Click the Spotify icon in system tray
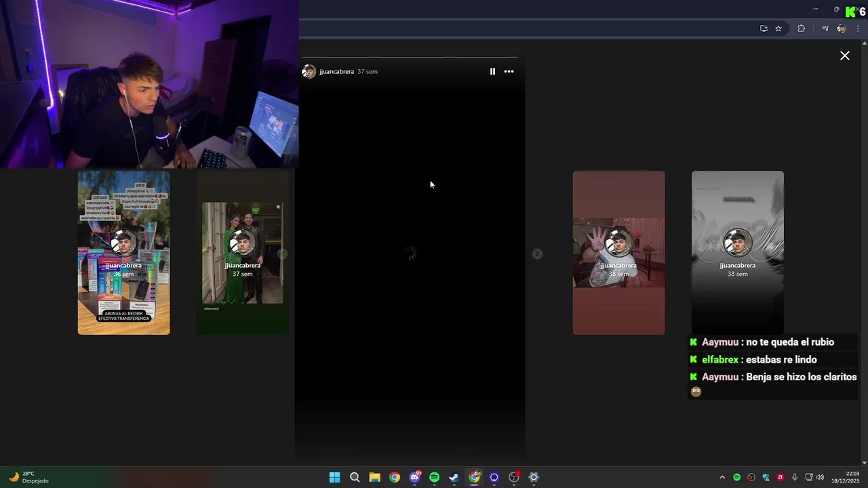 tap(736, 477)
